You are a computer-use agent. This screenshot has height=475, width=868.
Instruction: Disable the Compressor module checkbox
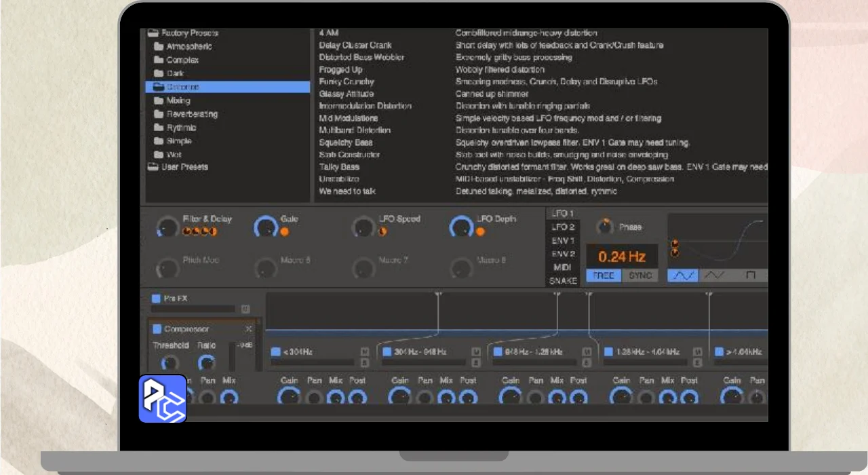coord(157,329)
